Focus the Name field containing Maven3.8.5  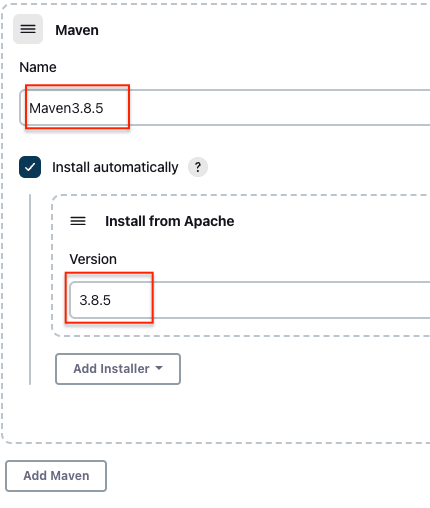225,108
